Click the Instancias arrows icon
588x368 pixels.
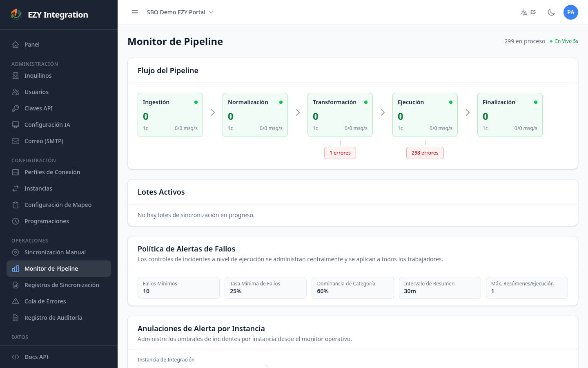click(16, 188)
